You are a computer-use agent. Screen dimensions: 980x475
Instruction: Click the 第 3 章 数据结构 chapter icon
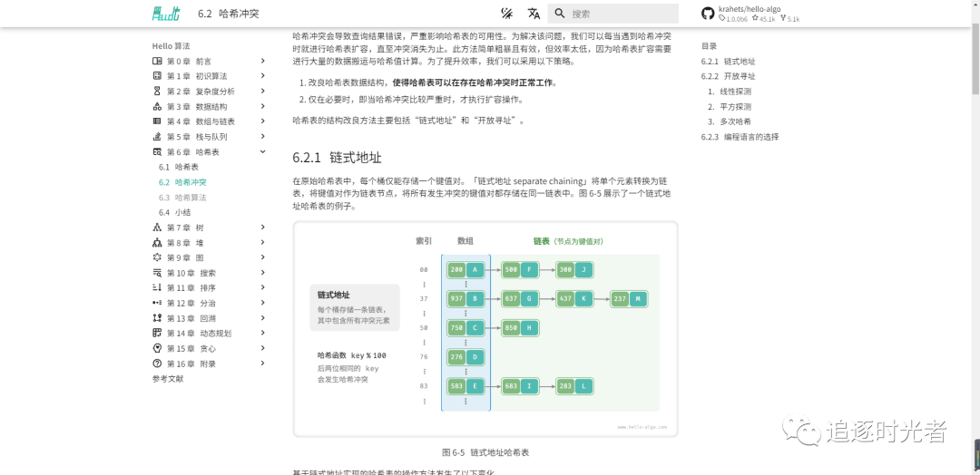coord(157,107)
